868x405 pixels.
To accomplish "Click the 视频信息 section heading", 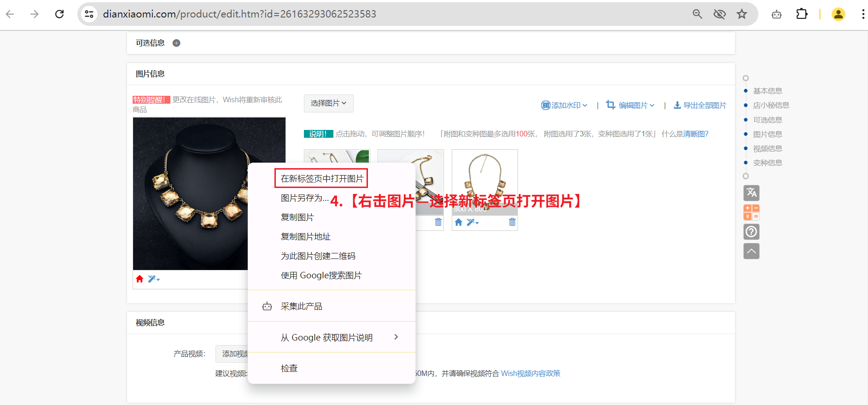I will [150, 323].
